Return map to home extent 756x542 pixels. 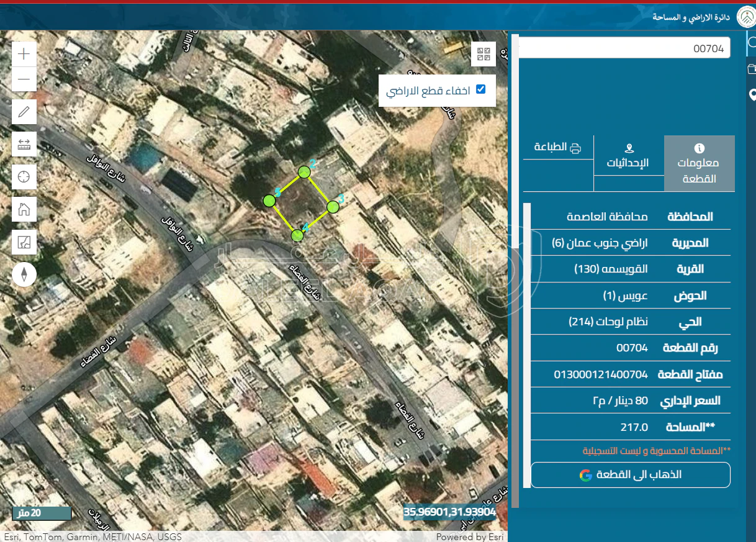click(x=24, y=209)
